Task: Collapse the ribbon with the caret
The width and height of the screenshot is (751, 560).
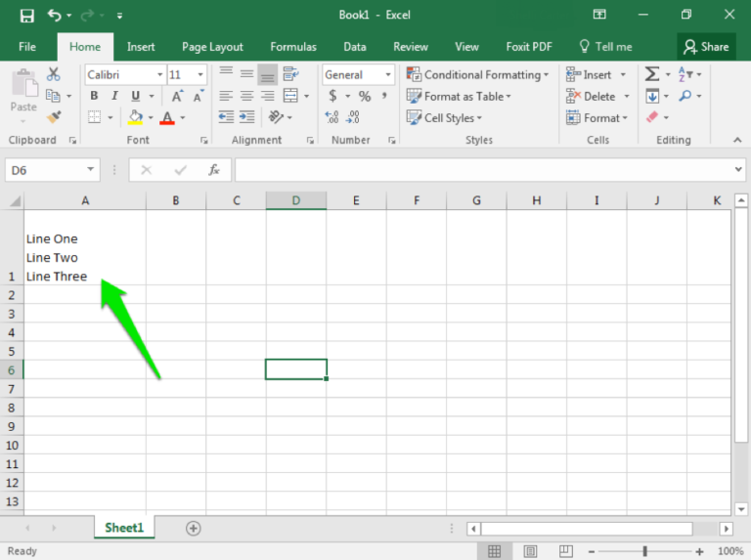Action: pos(737,140)
